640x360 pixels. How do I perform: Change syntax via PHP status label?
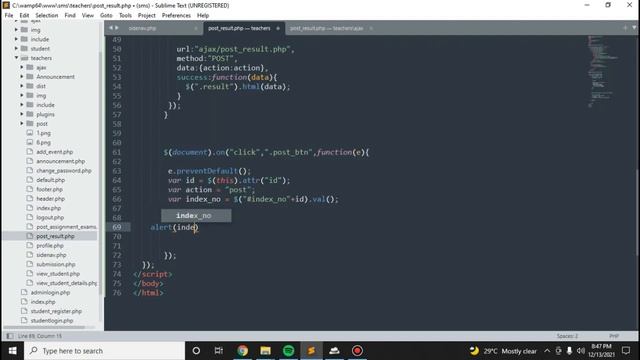[x=614, y=336]
